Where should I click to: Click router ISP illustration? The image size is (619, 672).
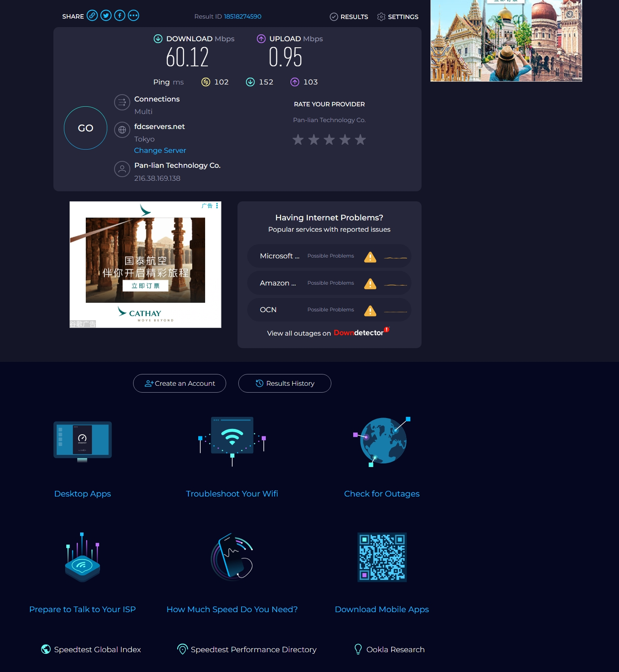tap(83, 557)
